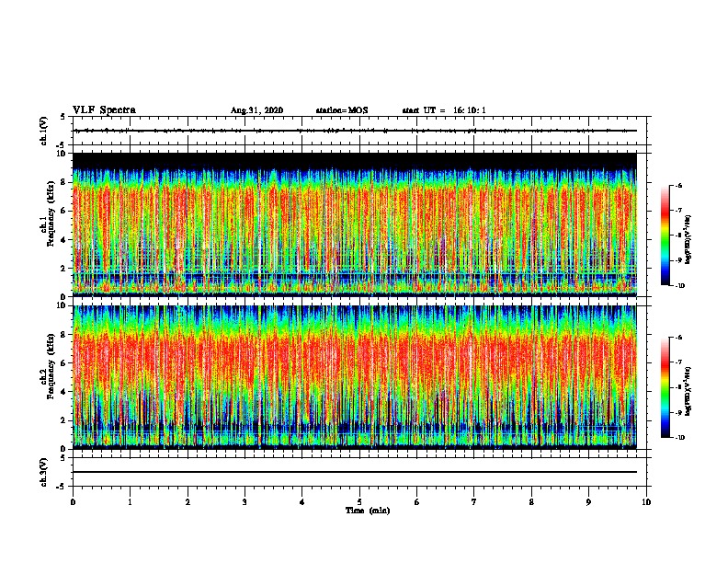Click the '5' tick on the time axis
728x563 pixels.
359,502
